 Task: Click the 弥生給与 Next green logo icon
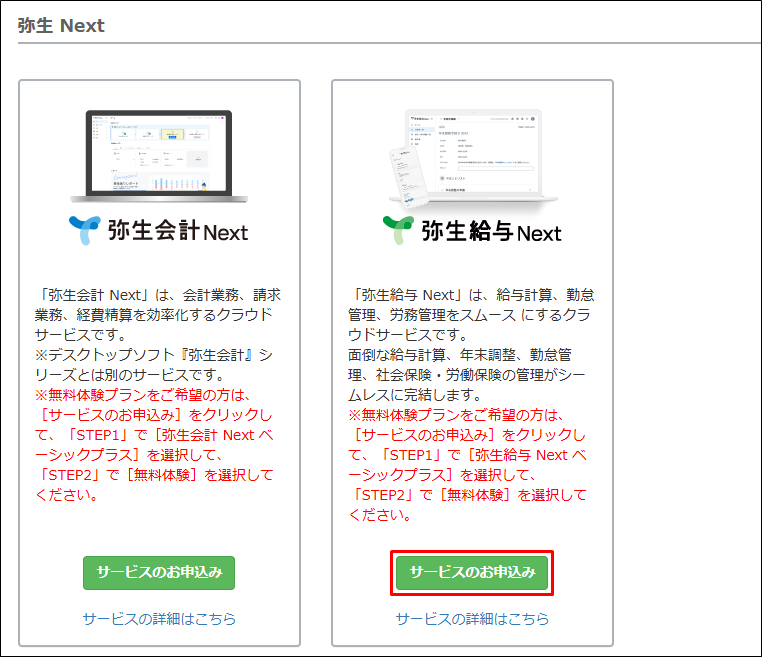coord(398,230)
